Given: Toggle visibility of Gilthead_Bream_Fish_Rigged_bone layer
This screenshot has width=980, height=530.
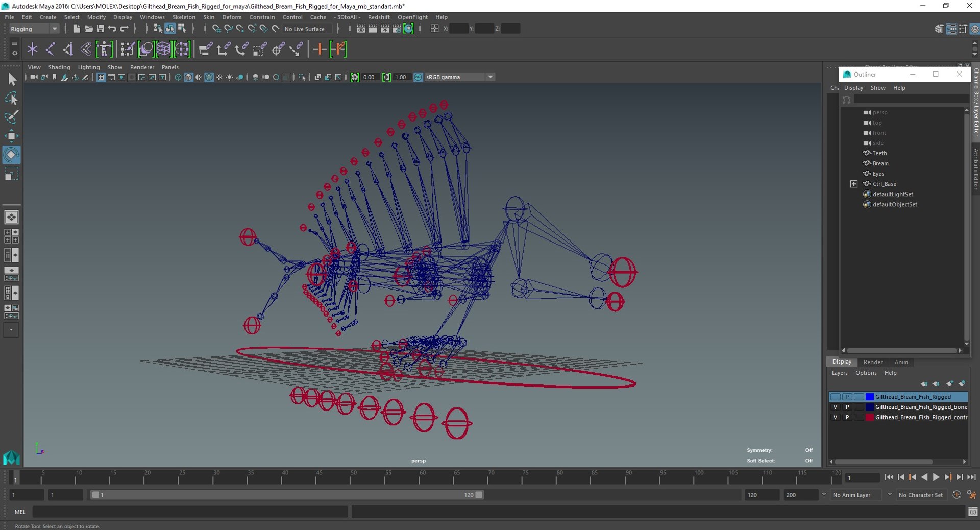Looking at the screenshot, I should pos(835,407).
